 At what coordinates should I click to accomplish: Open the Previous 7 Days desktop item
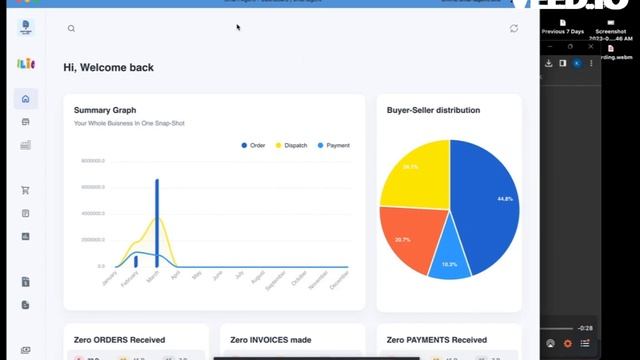tap(563, 27)
